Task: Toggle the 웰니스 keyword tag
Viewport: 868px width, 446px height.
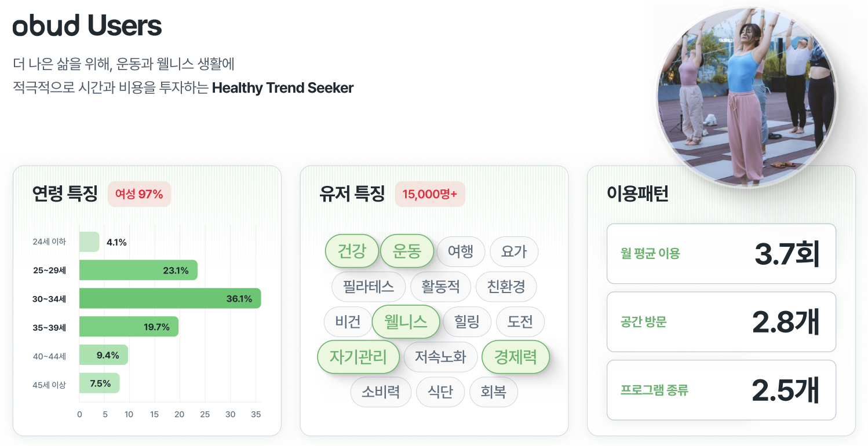Action: pyautogui.click(x=406, y=321)
